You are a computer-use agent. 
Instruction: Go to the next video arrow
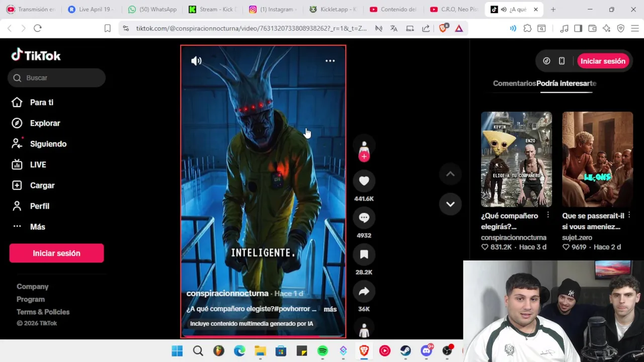coord(450,204)
